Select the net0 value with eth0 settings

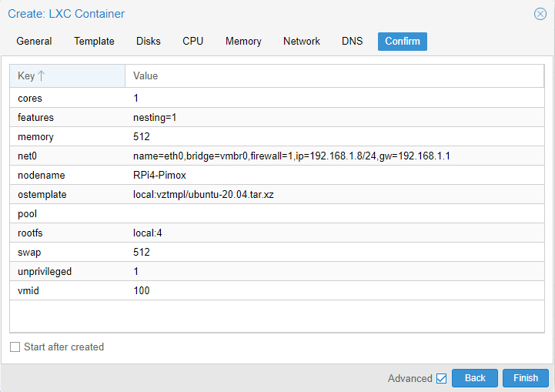(291, 156)
